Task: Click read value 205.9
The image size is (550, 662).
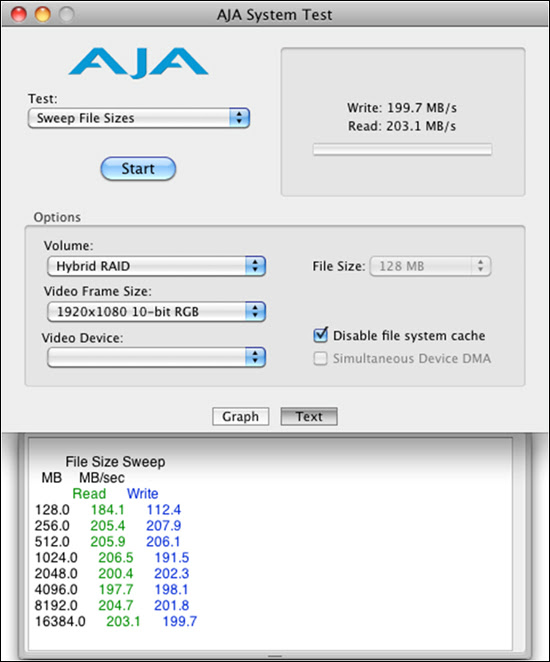Action: 108,542
